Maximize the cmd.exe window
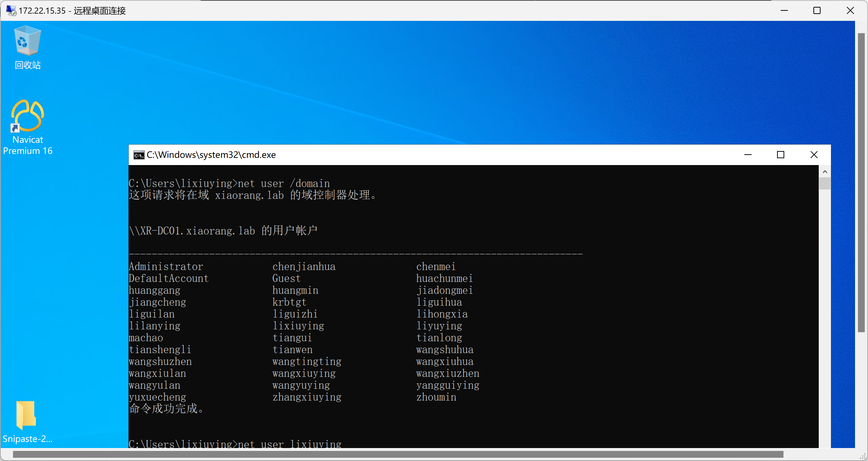 781,155
